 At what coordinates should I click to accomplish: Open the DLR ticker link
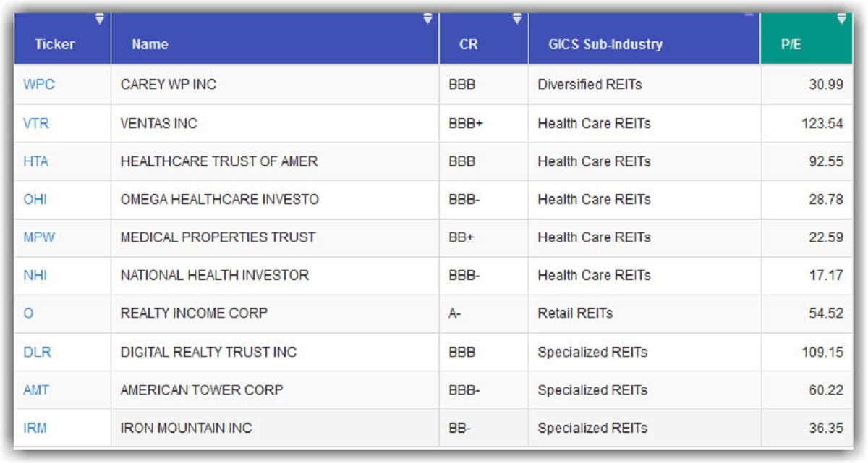point(37,353)
